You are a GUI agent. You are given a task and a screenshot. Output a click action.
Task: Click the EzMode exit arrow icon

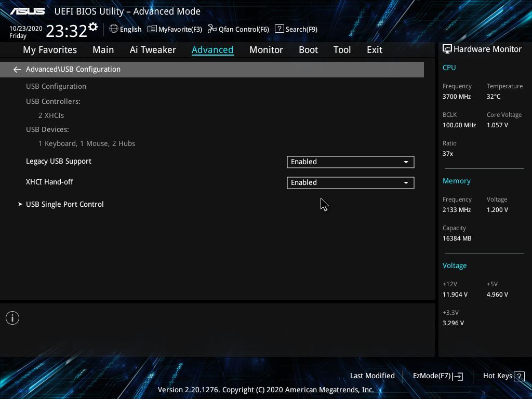click(458, 376)
